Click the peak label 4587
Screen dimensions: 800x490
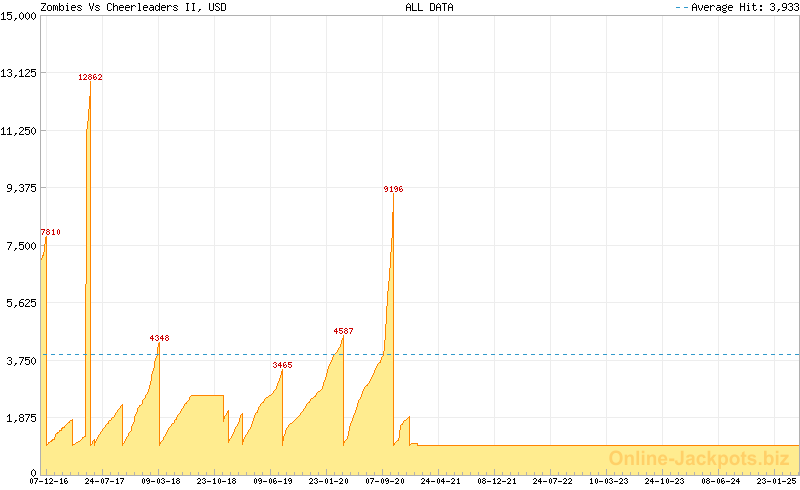[343, 331]
